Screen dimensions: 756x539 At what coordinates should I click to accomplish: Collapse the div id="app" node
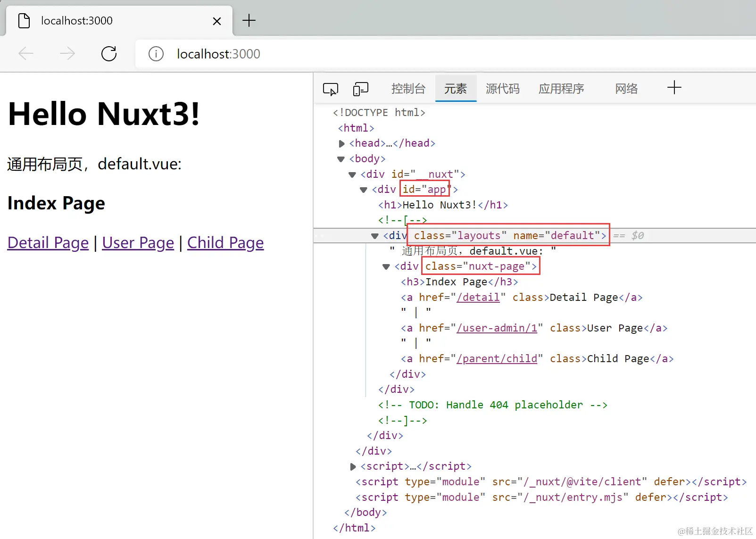(x=364, y=190)
